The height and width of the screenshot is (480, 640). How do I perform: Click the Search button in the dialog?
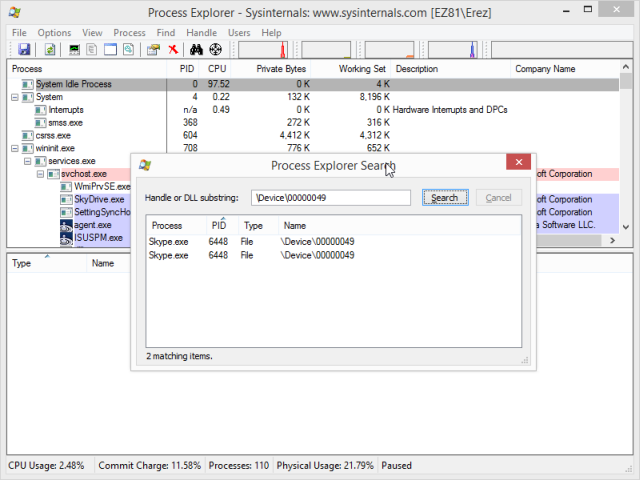[445, 198]
